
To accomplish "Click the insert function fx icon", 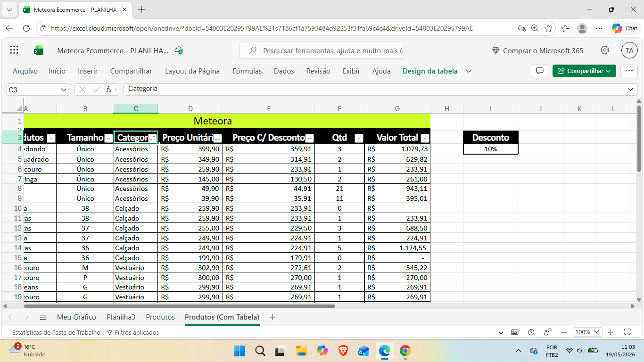I will point(109,90).
